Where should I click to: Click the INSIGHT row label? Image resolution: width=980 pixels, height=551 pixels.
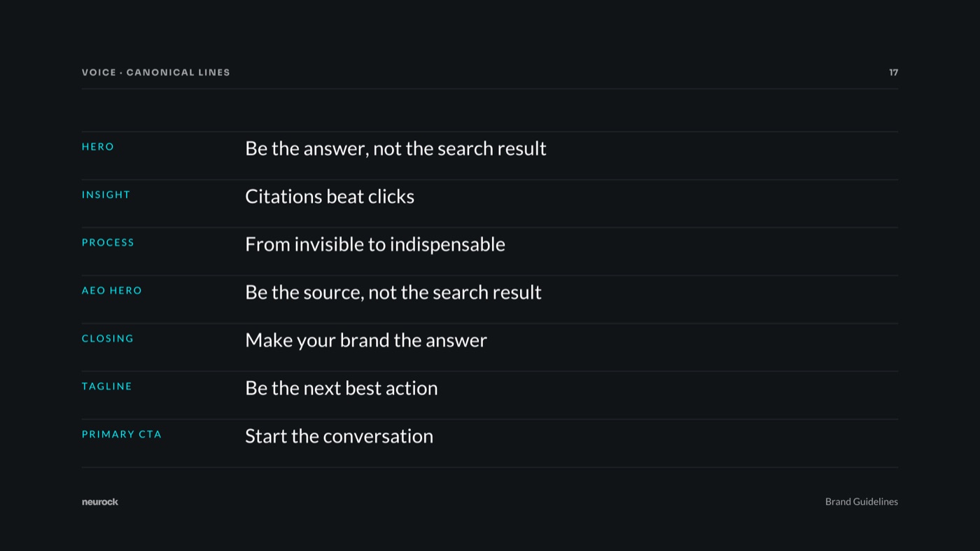click(x=106, y=195)
